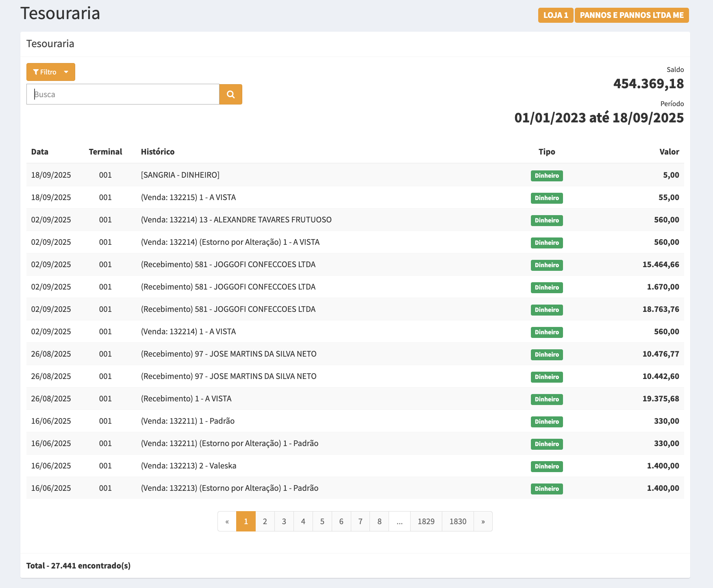Click the Data column header
This screenshot has height=588, width=713.
(40, 152)
